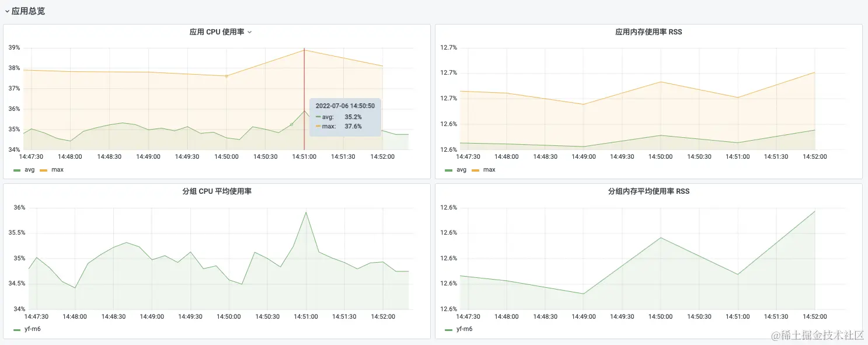Click the tooltip max value 37.6%
868x345 pixels.
click(353, 126)
